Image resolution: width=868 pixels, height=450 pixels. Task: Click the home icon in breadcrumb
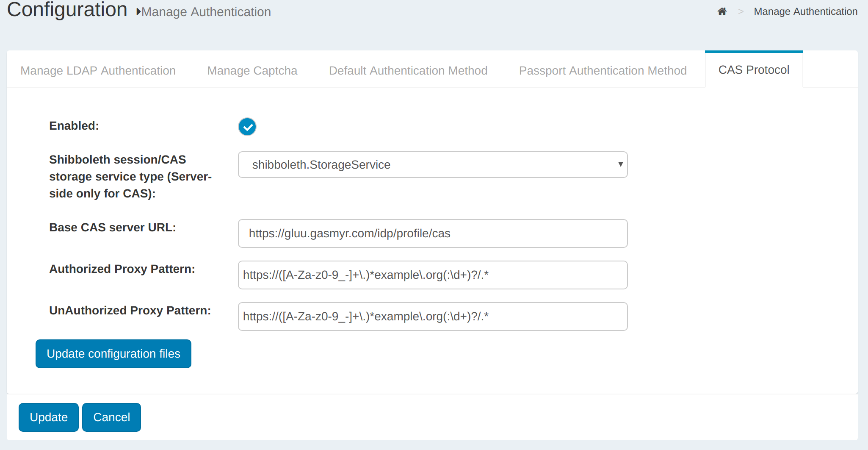(x=722, y=11)
